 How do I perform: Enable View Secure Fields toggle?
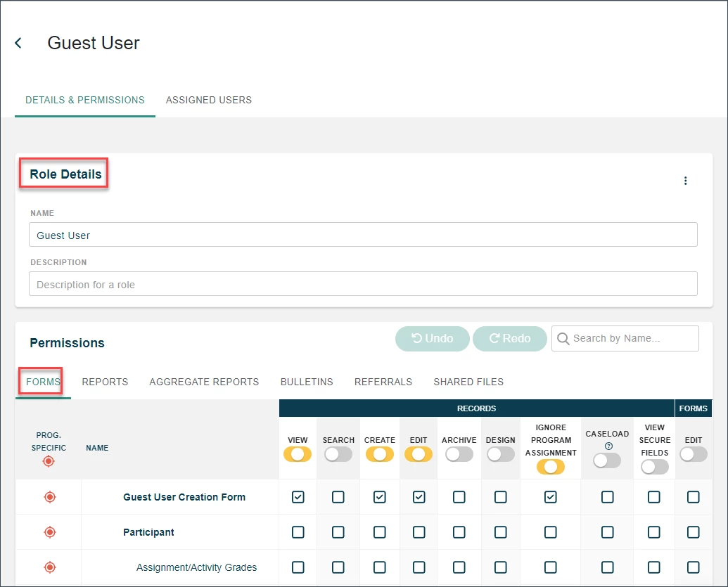655,467
